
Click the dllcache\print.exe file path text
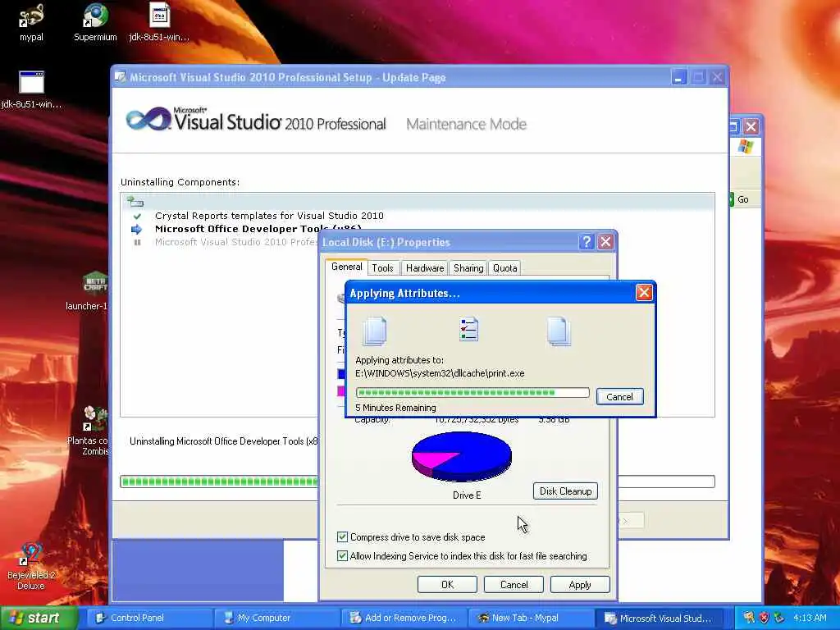pyautogui.click(x=440, y=373)
